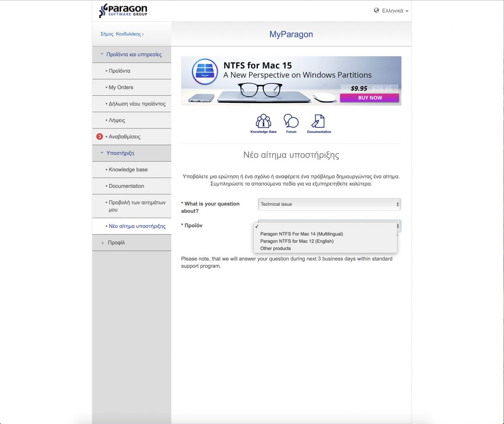Open user Σήμος Κονδυλάκης link
The image size is (504, 424).
pos(122,34)
